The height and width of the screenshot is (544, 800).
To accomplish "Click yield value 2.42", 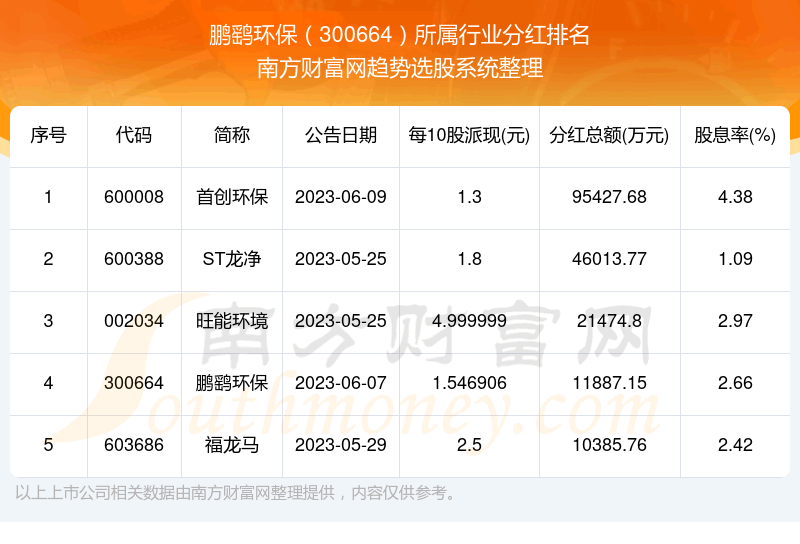I will [735, 445].
